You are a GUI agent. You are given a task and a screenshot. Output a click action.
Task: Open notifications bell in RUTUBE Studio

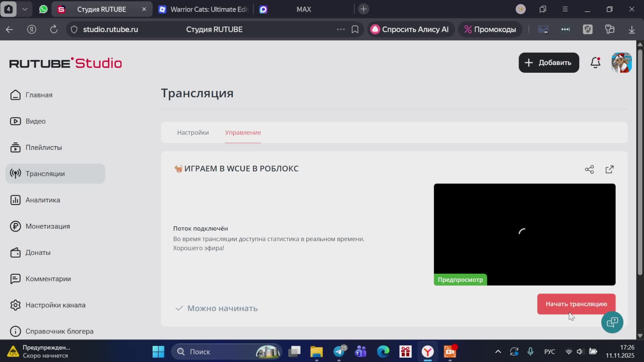click(595, 63)
